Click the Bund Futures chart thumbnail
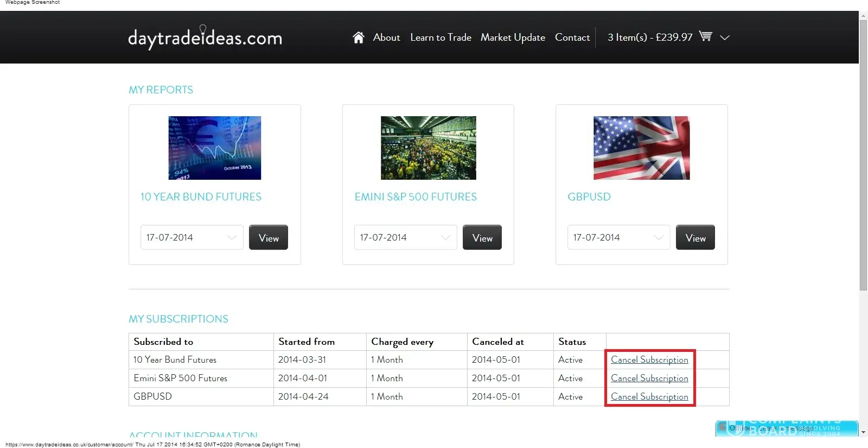The image size is (868, 448). click(215, 148)
